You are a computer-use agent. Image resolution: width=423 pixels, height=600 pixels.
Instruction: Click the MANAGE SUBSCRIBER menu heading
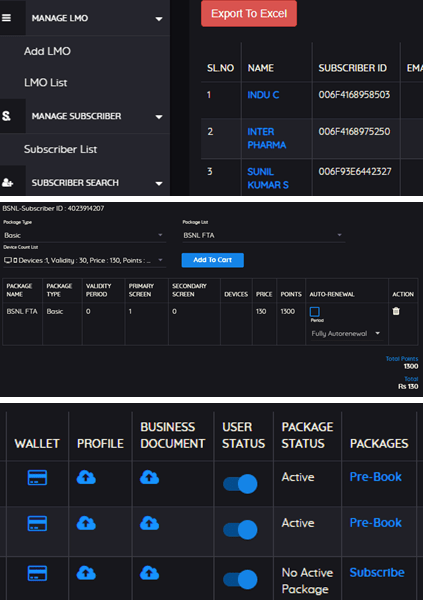(76, 116)
